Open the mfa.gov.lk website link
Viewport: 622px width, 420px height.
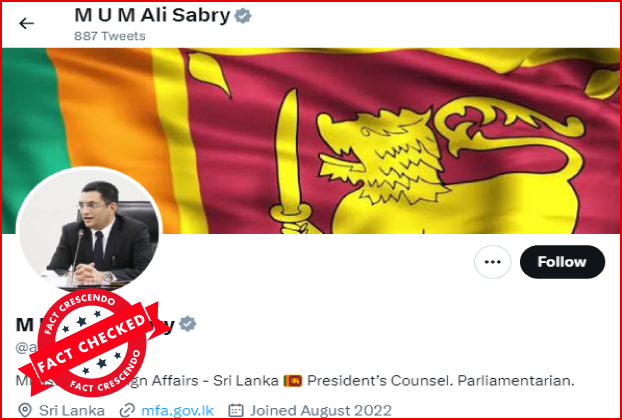point(177,410)
